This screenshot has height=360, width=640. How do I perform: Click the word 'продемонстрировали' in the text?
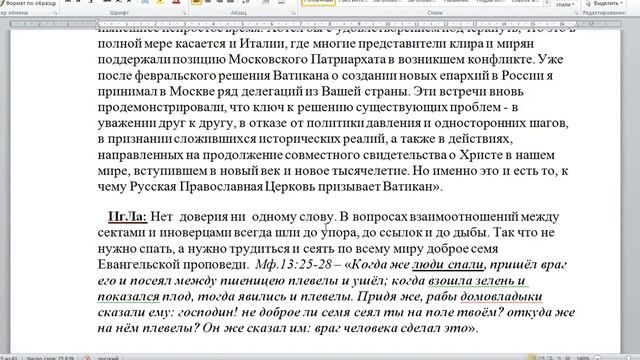click(162, 107)
